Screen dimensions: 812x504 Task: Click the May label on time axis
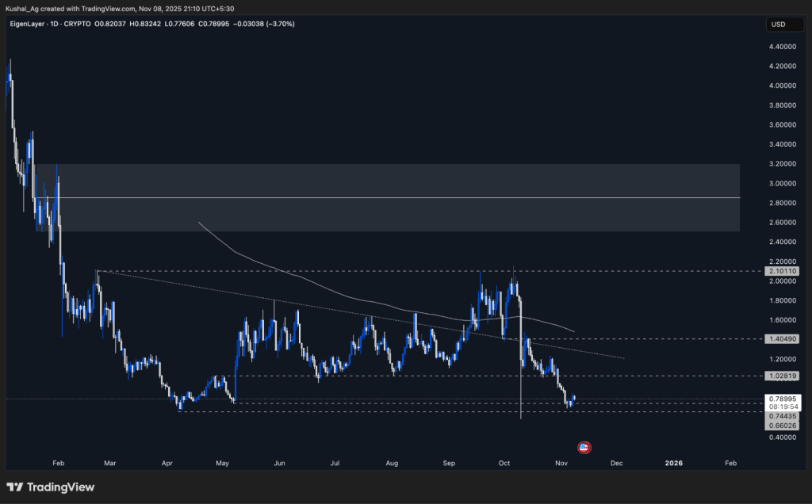(x=222, y=463)
